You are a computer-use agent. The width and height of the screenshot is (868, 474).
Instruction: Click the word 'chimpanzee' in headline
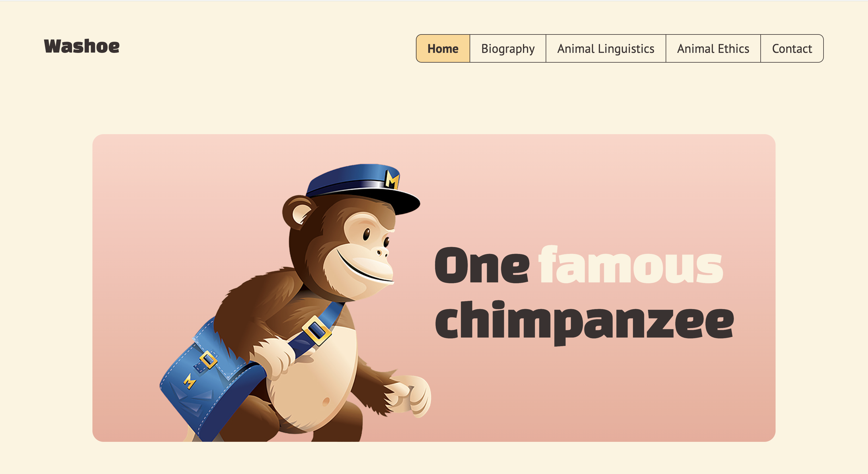(584, 322)
